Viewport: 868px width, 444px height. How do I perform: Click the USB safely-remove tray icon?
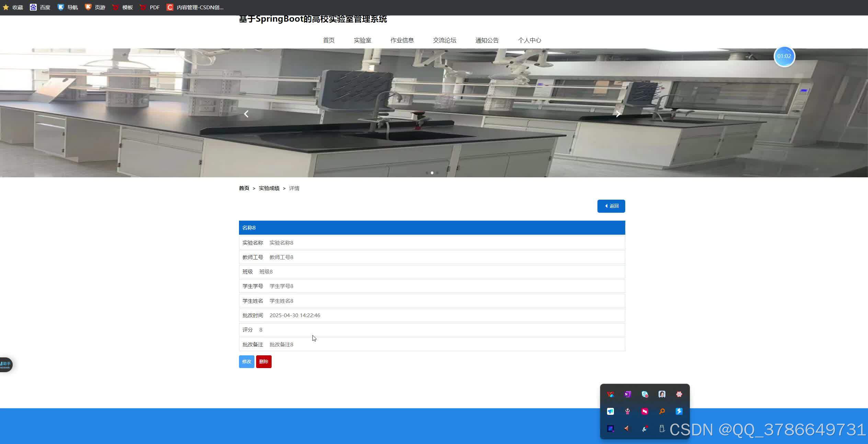(x=662, y=429)
